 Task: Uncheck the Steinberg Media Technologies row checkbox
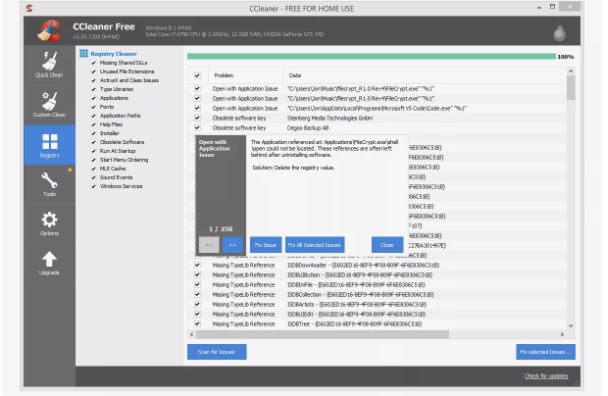pos(197,118)
